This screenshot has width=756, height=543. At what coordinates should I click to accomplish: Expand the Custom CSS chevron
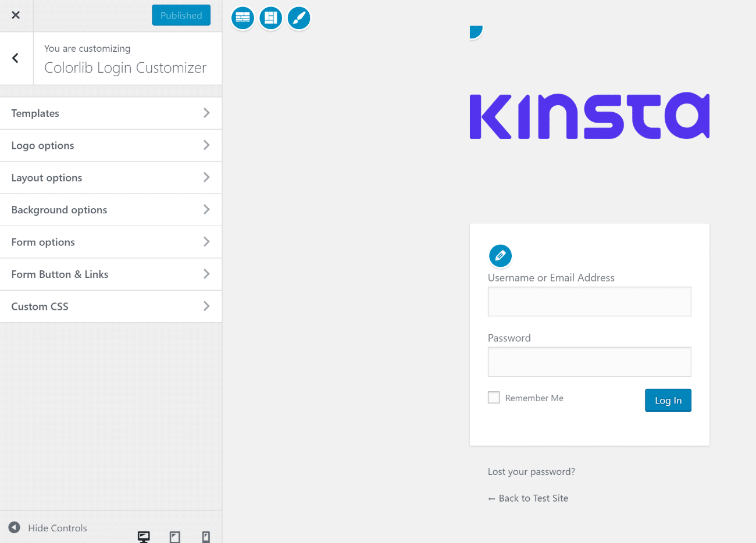206,306
